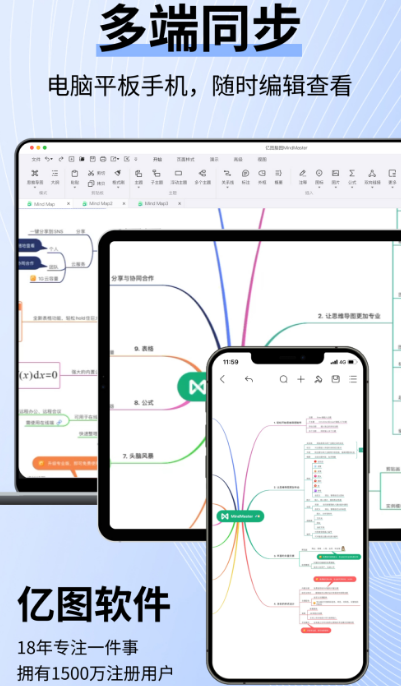Click the Copy (拷贝) icon in ribbon
401x686 pixels.
[x=91, y=183]
